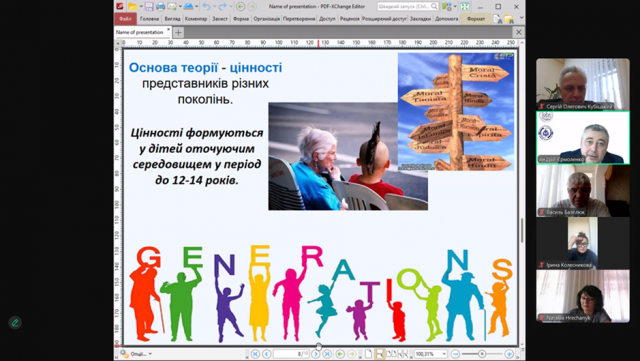Screen dimensions: 640x361
Task: Open the Undo history dropdown arrow
Action: click(214, 7)
